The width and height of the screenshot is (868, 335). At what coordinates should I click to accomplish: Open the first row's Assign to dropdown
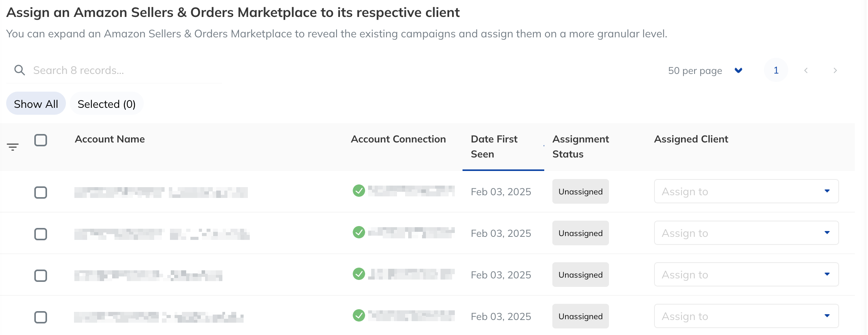click(x=746, y=191)
